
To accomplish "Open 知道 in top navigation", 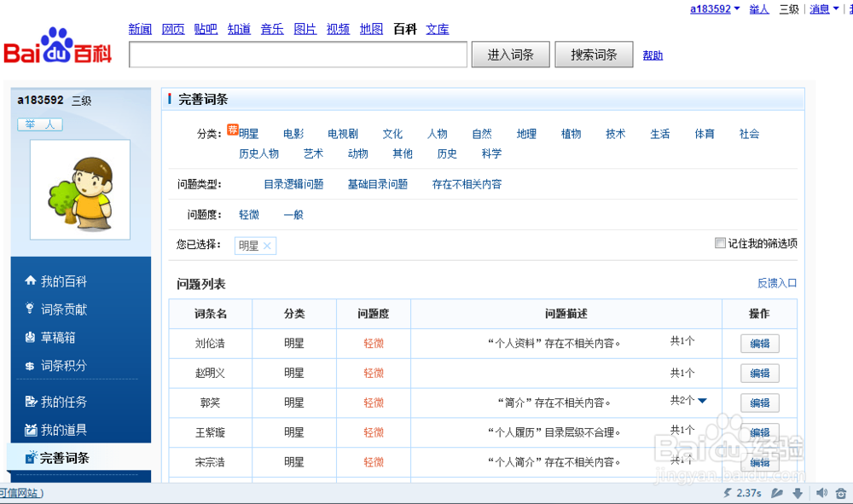I will (x=239, y=29).
